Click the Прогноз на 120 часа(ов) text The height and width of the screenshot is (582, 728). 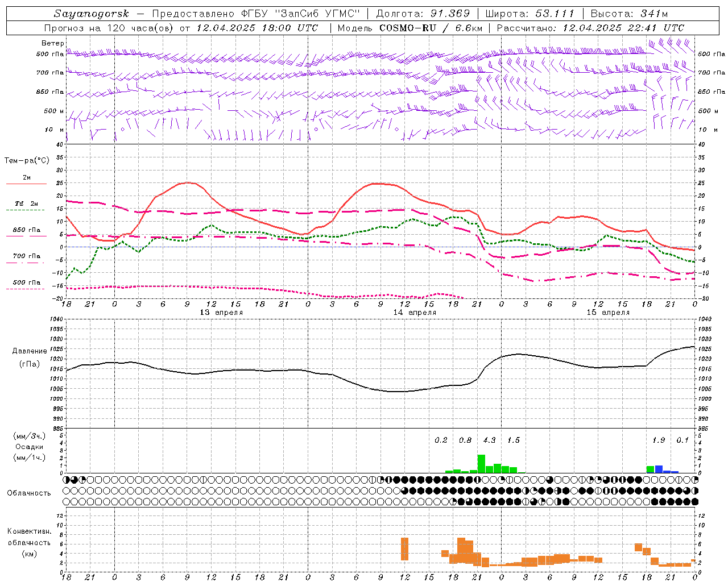coord(109,28)
